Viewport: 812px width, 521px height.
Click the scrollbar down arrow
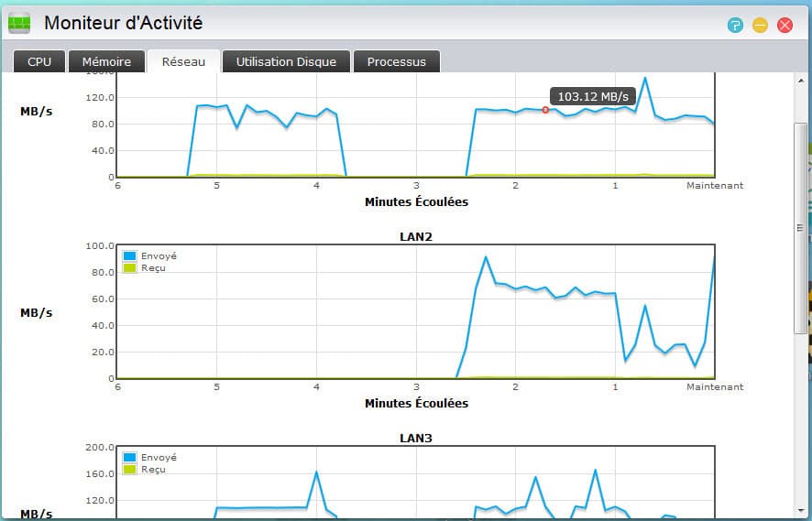[801, 511]
